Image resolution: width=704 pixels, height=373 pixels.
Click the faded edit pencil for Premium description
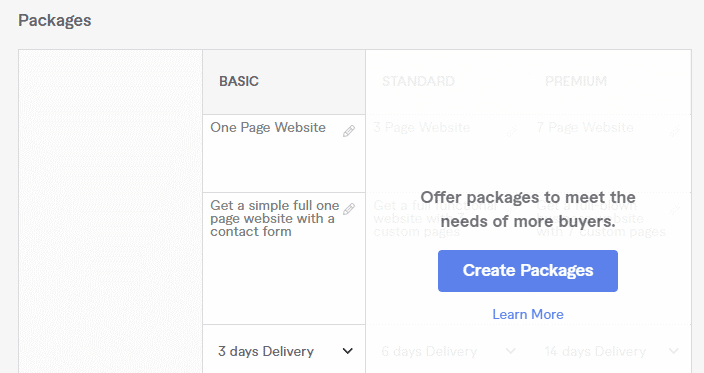[675, 209]
